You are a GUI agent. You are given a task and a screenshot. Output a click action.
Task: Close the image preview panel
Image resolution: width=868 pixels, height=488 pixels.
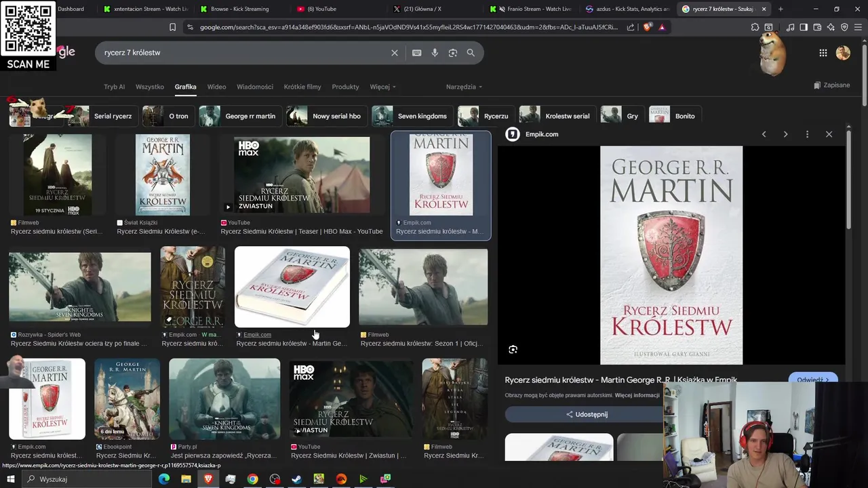point(829,134)
